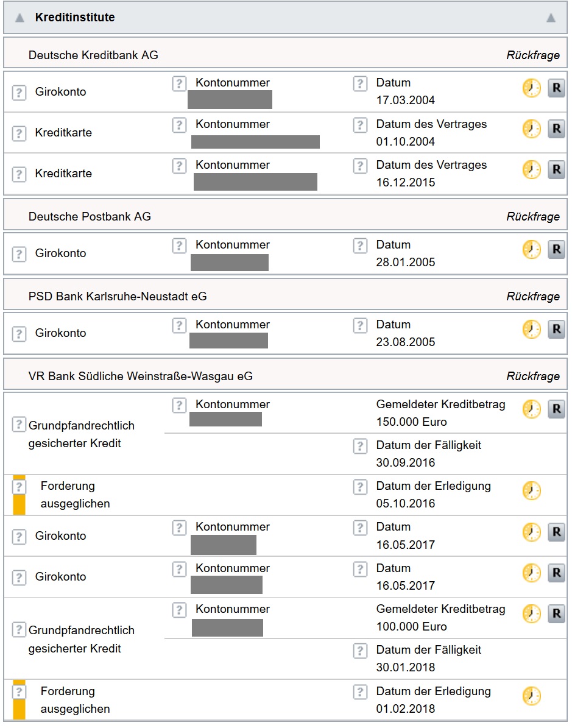Screen dimensions: 572x728
Task: Collapse Kreditinstitute section with left triangle
Action: (19, 18)
